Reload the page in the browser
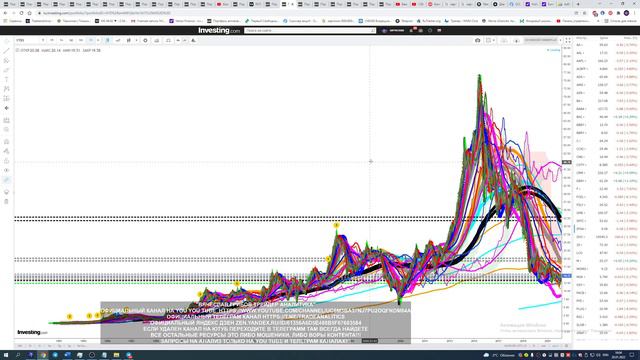 click(x=21, y=13)
